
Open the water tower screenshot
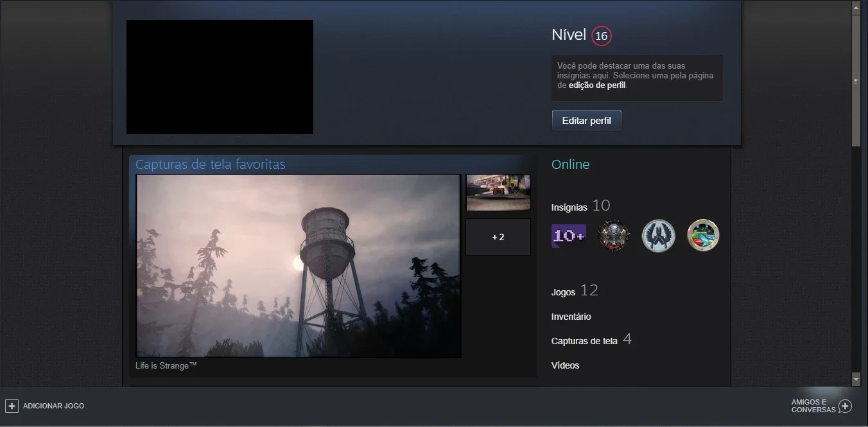299,266
